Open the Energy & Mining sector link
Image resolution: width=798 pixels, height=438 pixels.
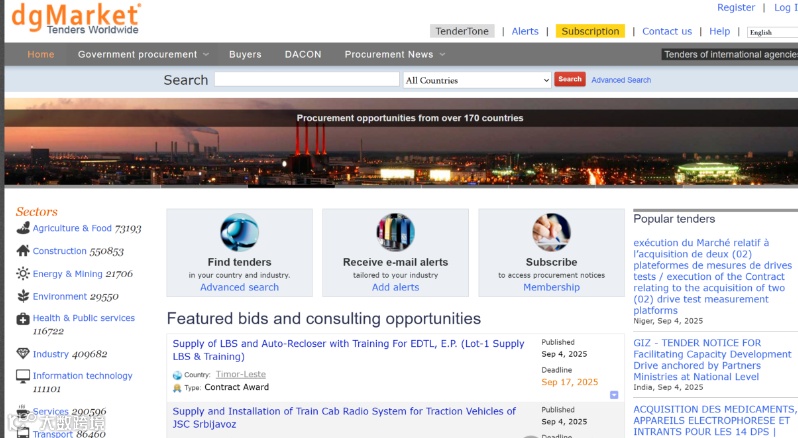click(x=67, y=274)
